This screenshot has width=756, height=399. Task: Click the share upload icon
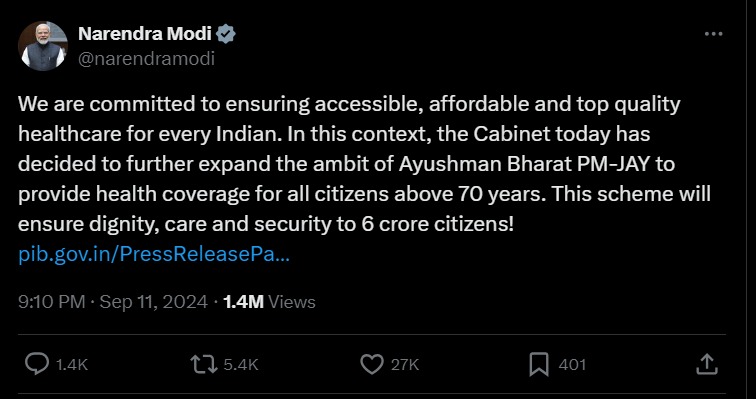(x=707, y=364)
